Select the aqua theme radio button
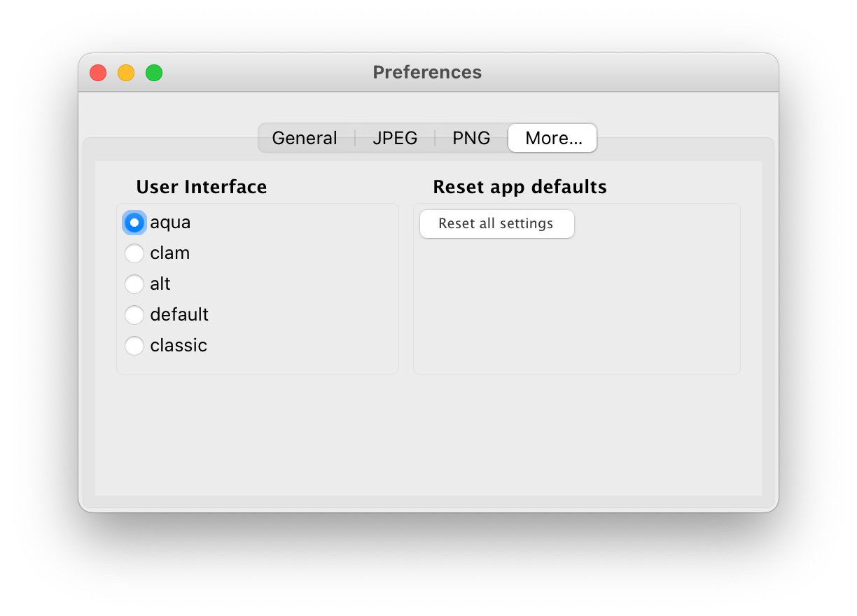The image size is (857, 616). [134, 223]
